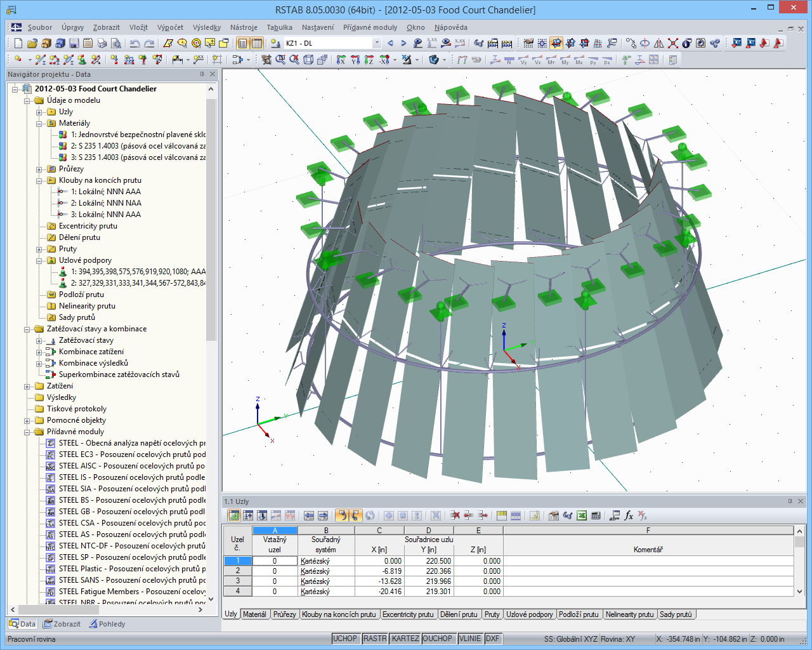Viewport: 812px width, 650px height.
Task: Click the zoom window magnifier icon
Action: click(280, 60)
